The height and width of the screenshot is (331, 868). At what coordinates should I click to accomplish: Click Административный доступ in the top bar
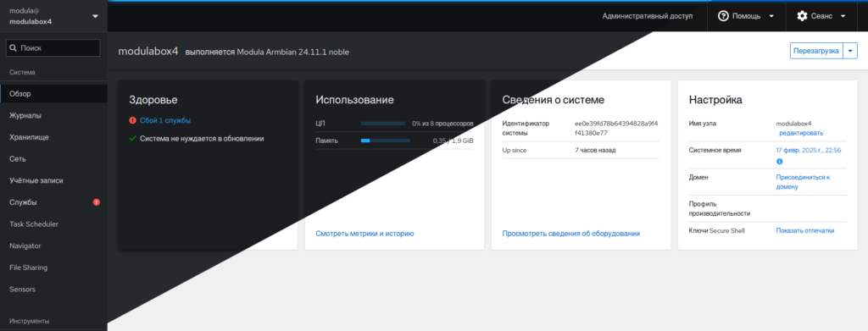(x=647, y=16)
